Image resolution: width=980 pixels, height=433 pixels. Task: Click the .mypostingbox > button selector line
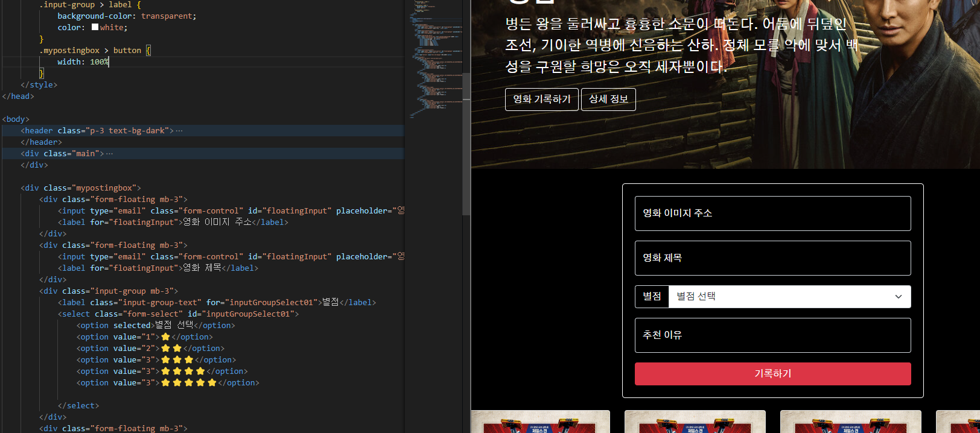95,51
